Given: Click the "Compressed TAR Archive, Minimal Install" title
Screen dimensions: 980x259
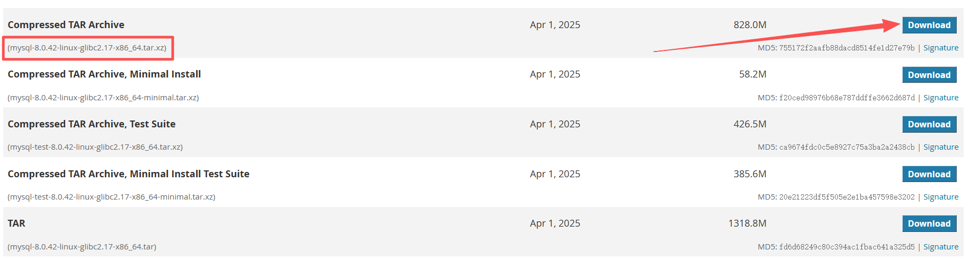Looking at the screenshot, I should (104, 74).
